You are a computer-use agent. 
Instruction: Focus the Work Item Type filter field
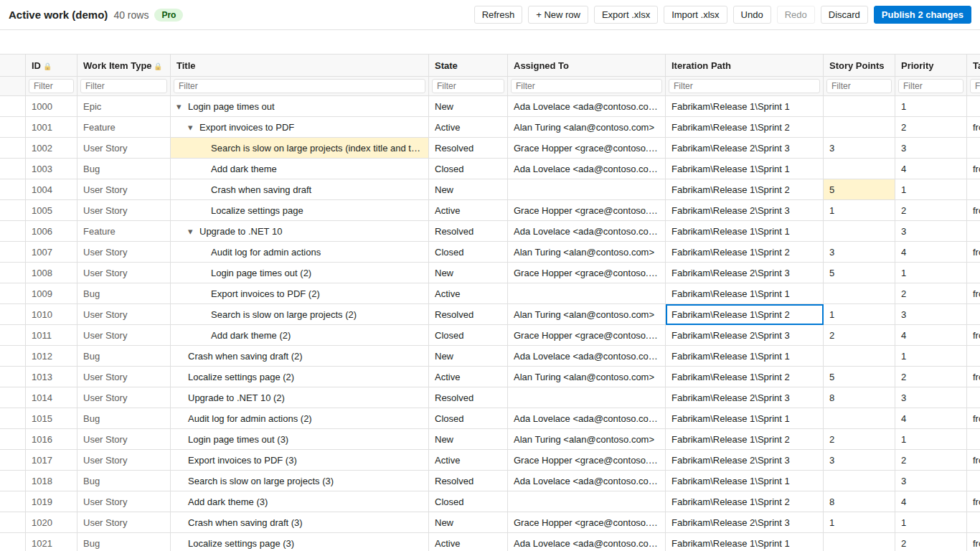(123, 86)
